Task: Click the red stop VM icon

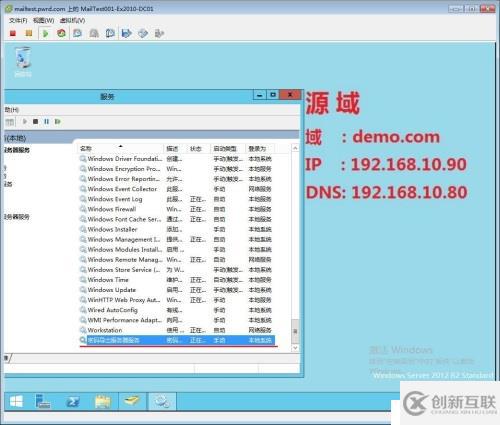Action: point(13,33)
